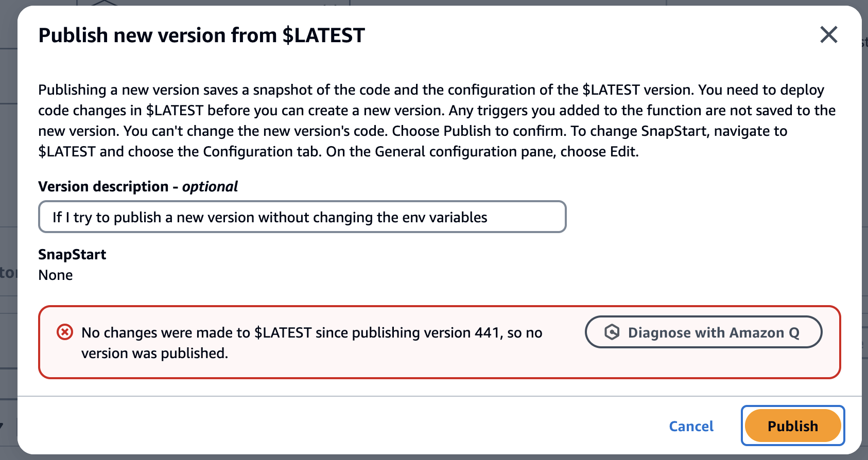Click the partially hidden 'tor' text behind dialog

8,272
